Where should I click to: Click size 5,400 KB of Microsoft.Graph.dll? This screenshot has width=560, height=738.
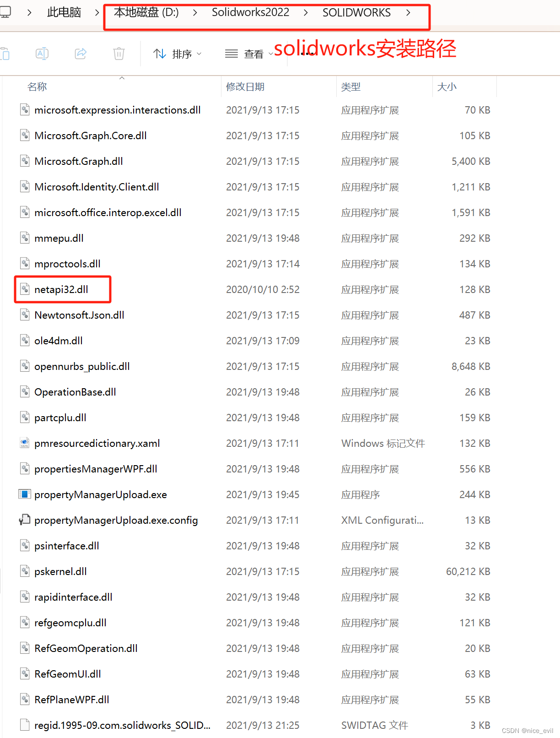[471, 161]
